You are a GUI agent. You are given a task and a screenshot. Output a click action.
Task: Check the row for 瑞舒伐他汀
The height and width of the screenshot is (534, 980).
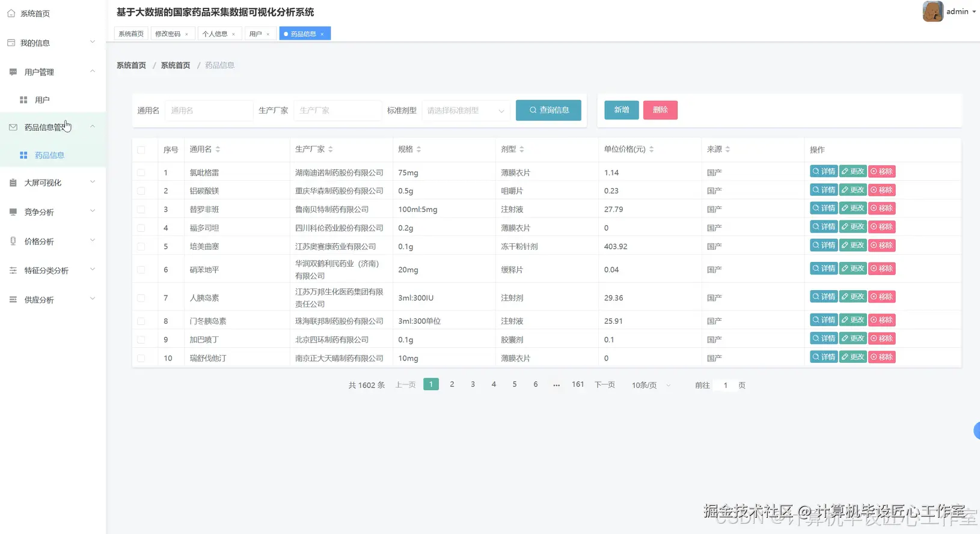(x=141, y=358)
